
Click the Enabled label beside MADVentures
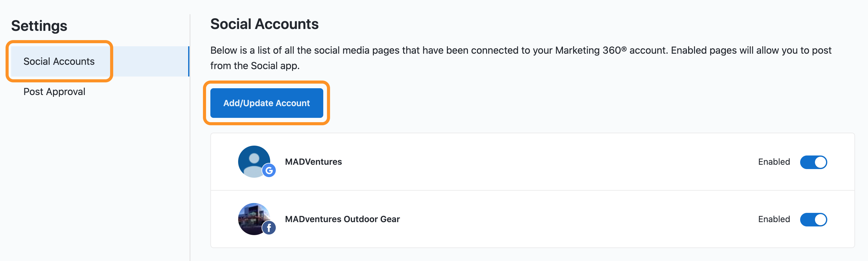[x=774, y=162]
